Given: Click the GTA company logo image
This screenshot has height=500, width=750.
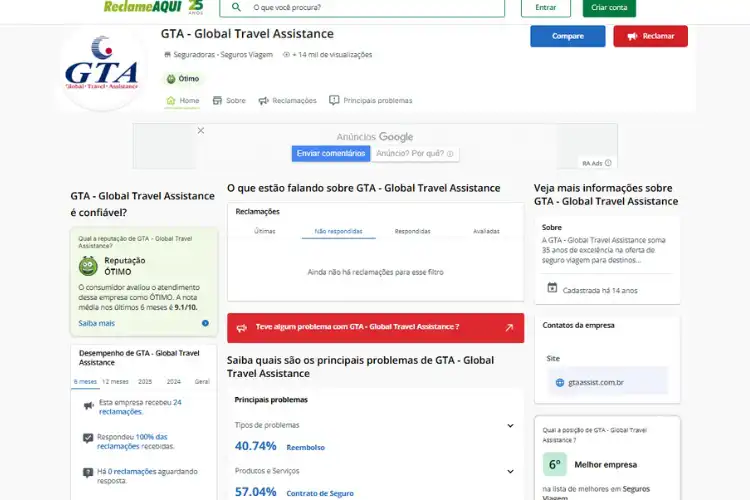Looking at the screenshot, I should 101,67.
